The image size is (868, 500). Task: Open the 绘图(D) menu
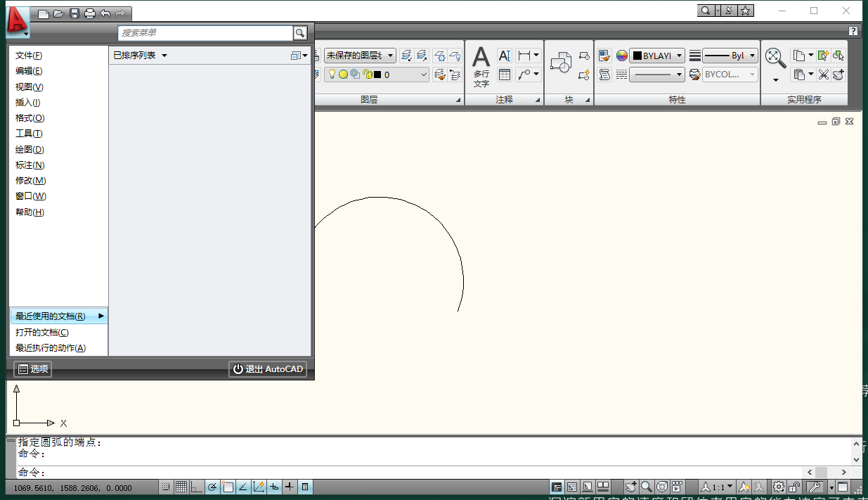click(30, 150)
